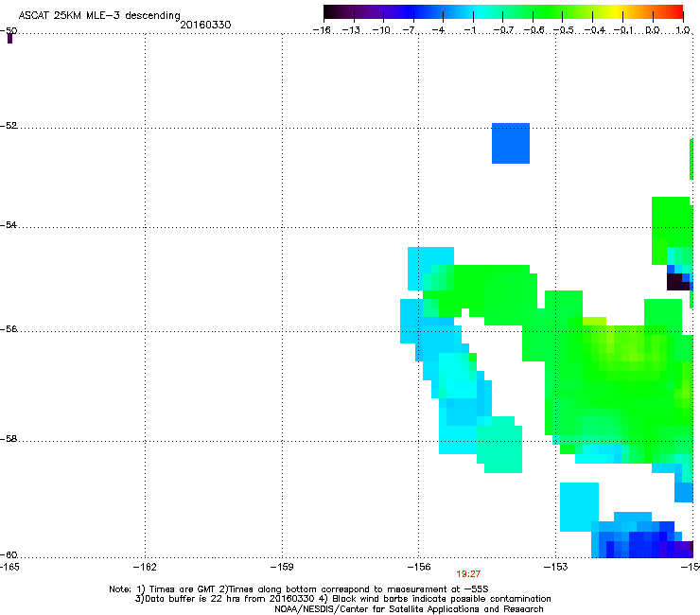
Task: Click the 1.0 label on the color scale
Action: (683, 30)
